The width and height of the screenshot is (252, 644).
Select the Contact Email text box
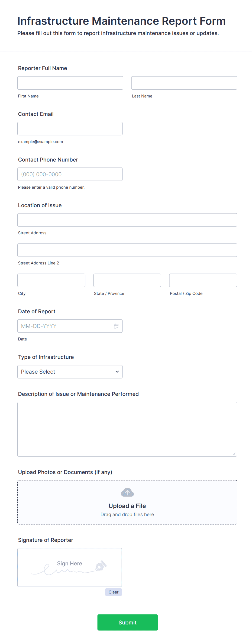click(70, 128)
